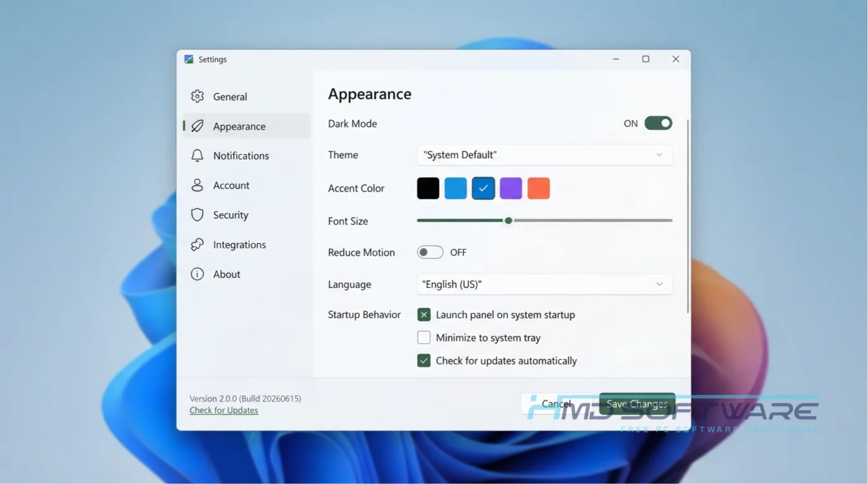Click the "Startup Behavior" label
The height and width of the screenshot is (484, 868).
point(365,314)
